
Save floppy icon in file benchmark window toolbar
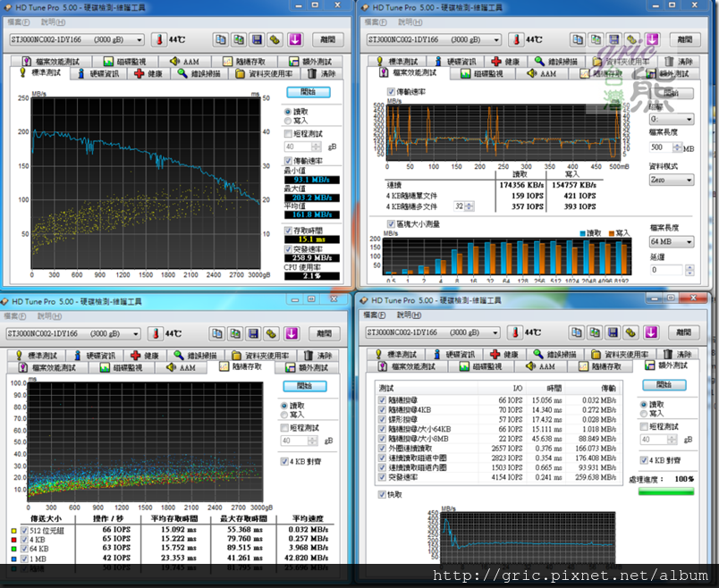614,40
